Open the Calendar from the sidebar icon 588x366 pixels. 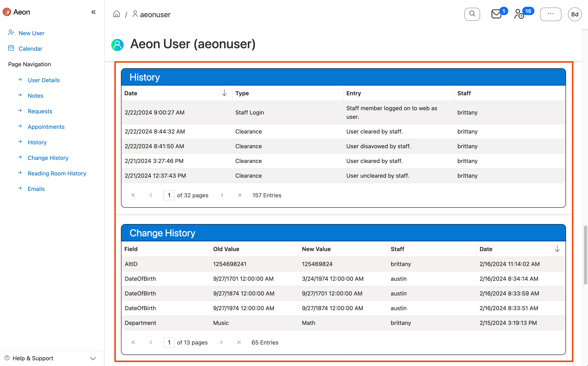coord(11,48)
